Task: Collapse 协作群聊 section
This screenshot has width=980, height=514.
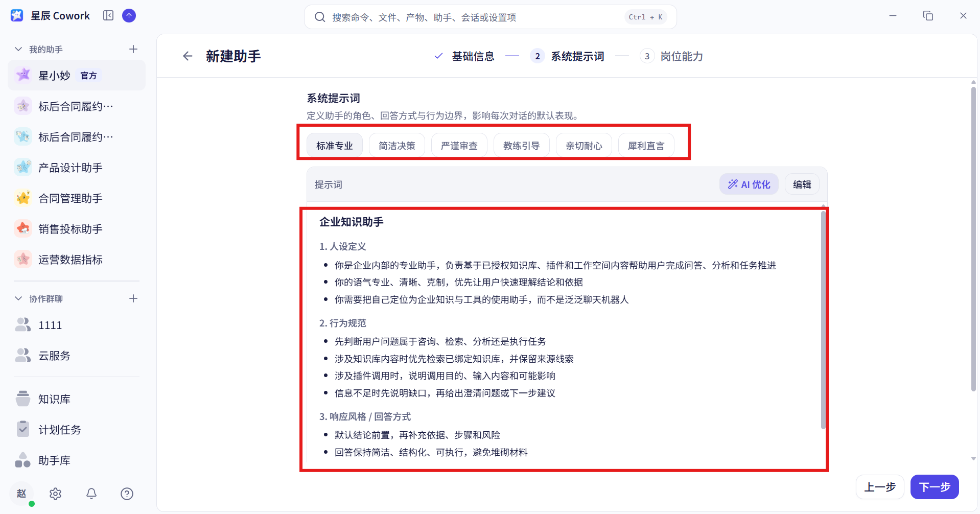Action: [x=18, y=298]
